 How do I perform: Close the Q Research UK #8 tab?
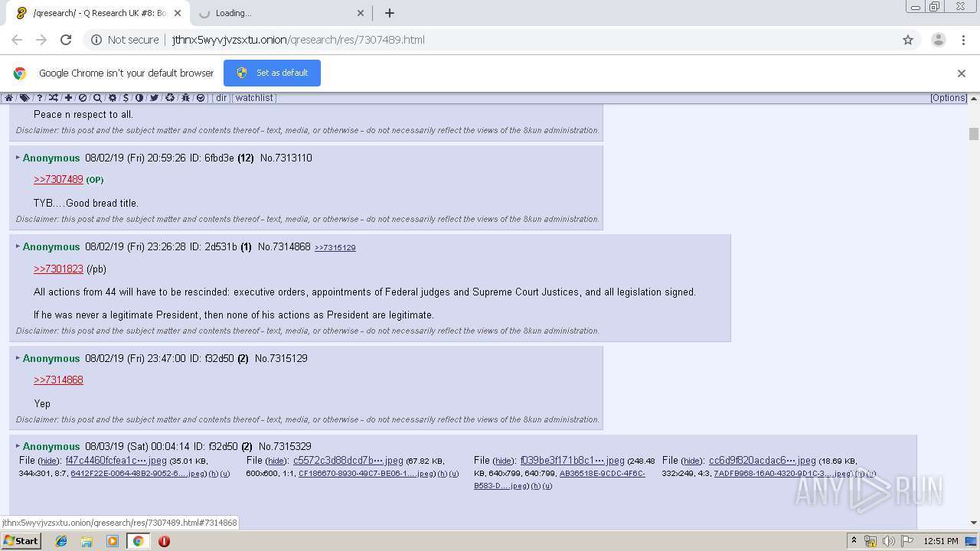(178, 13)
